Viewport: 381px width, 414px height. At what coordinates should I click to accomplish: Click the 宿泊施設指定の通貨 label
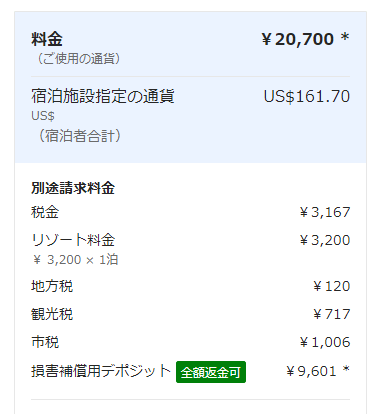pos(103,96)
